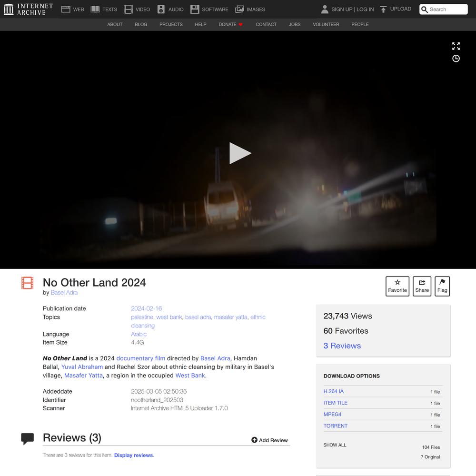Open the Basel Adra author link under title
476x476 pixels.
[x=64, y=292]
